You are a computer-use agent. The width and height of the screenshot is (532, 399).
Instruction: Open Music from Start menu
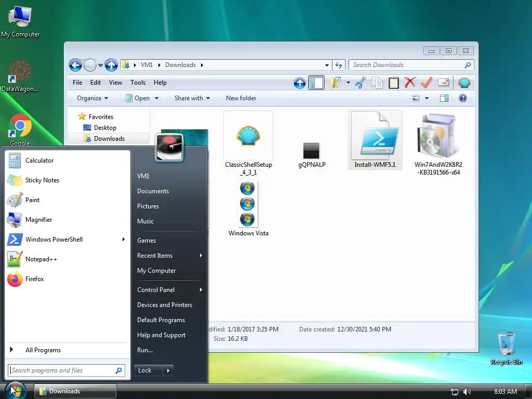(170, 221)
